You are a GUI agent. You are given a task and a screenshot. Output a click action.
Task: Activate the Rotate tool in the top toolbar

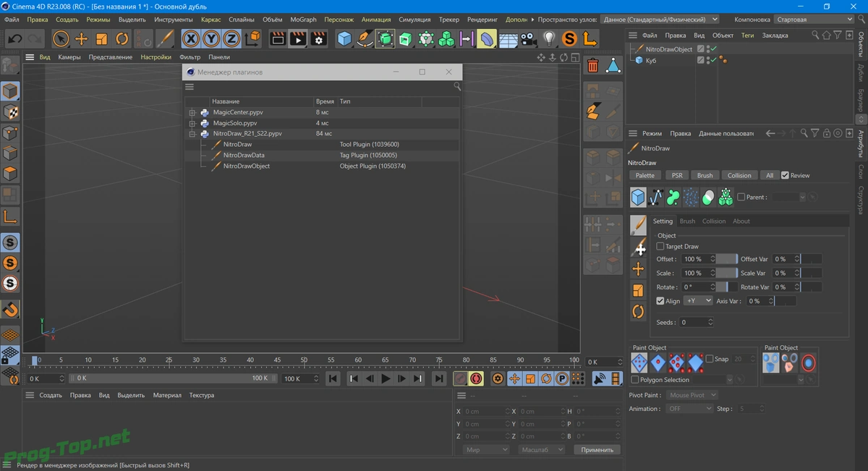pos(122,39)
